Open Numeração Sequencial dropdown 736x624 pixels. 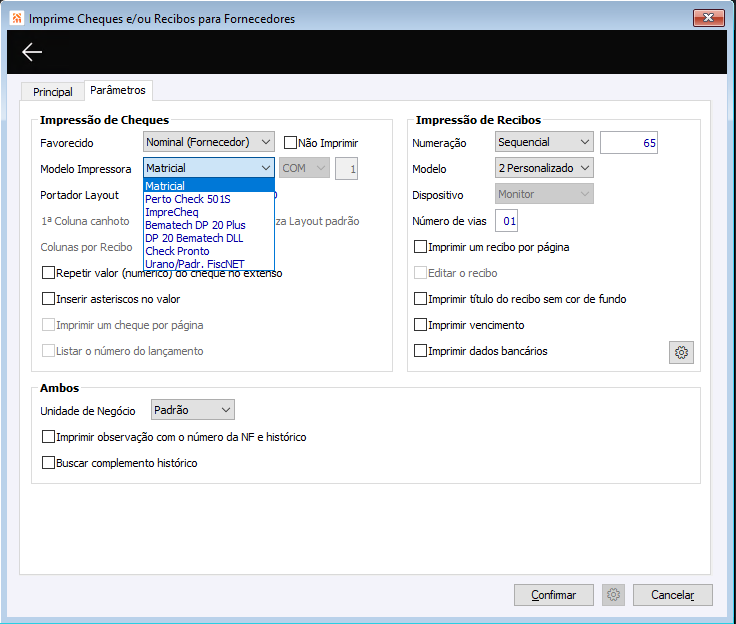(x=544, y=142)
